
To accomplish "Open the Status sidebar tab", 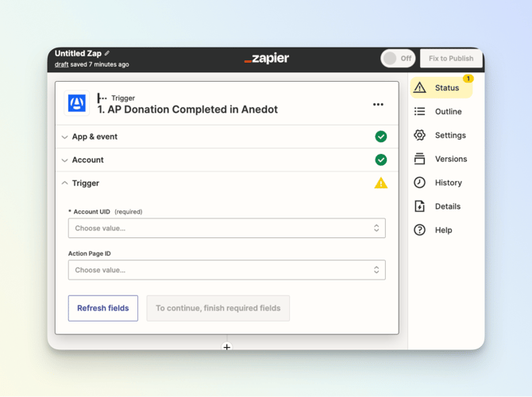I will tap(441, 87).
